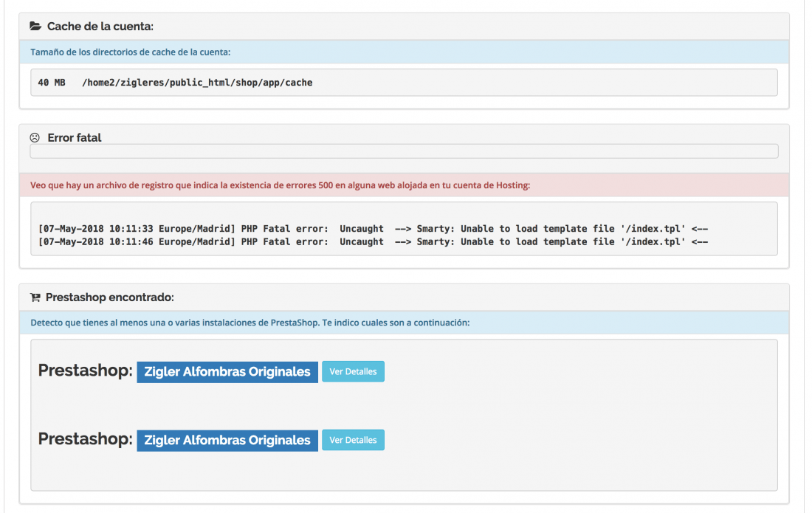The image size is (812, 513).
Task: Click the Tamaño de los directorios de cache notice
Action: point(131,52)
